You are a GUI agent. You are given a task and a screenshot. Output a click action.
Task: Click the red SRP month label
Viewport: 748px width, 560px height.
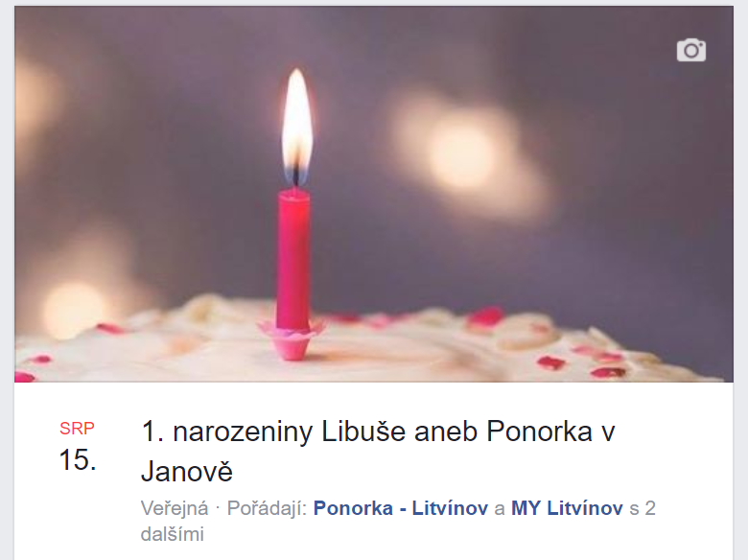(x=77, y=429)
